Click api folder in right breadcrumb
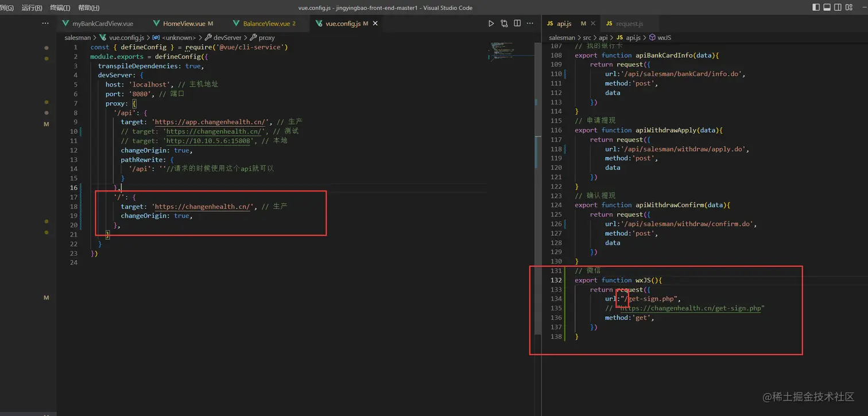This screenshot has width=868, height=416. [x=603, y=37]
